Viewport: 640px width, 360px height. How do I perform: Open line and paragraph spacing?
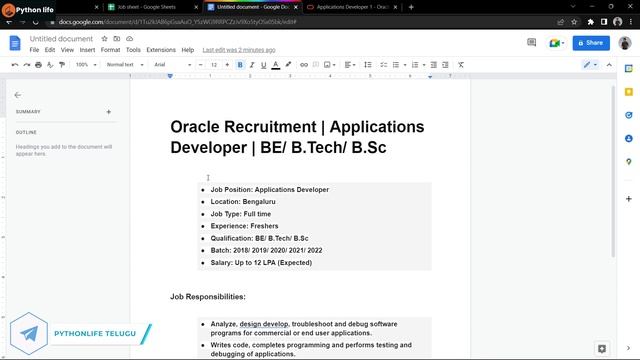[x=368, y=65]
